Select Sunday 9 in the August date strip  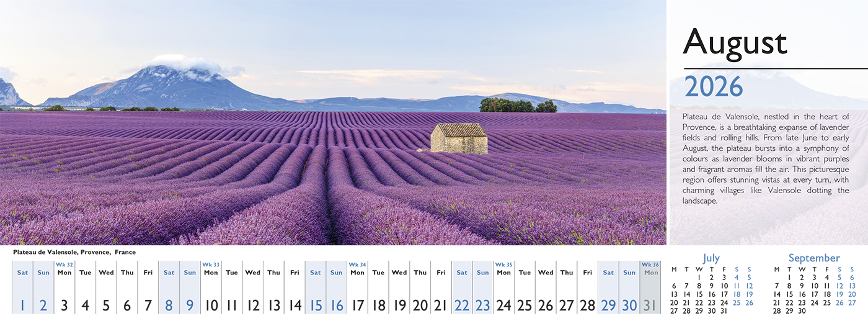(x=190, y=287)
